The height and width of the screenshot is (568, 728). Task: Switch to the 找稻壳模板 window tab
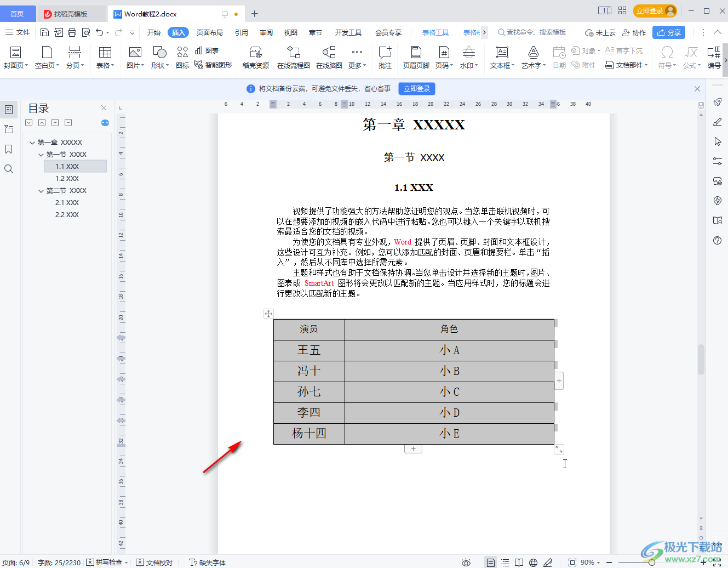71,14
